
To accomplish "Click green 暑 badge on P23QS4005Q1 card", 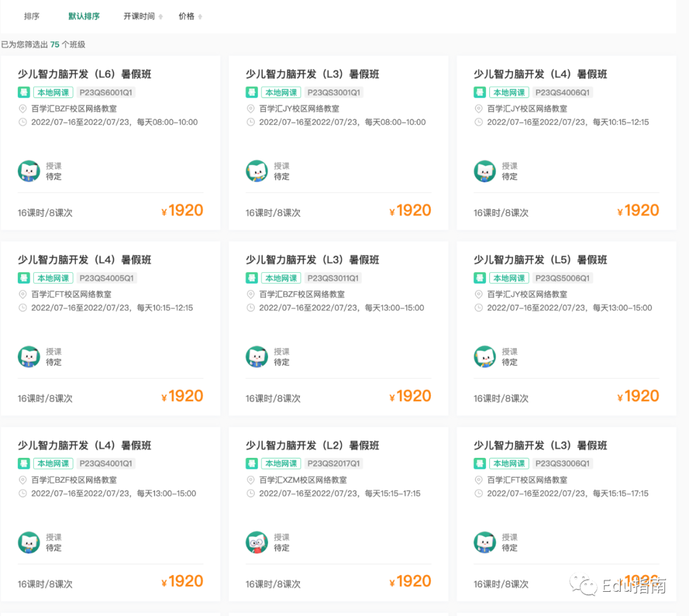I will (x=23, y=278).
